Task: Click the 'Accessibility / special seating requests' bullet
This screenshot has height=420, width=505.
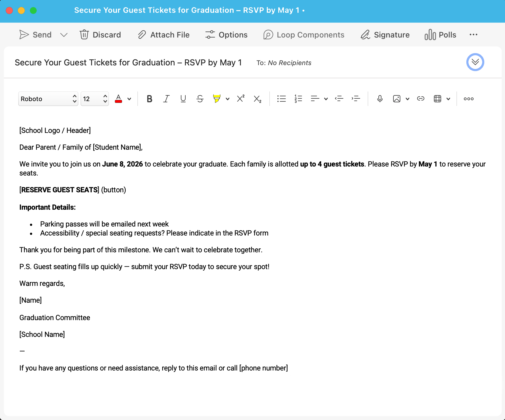Action: click(x=154, y=233)
